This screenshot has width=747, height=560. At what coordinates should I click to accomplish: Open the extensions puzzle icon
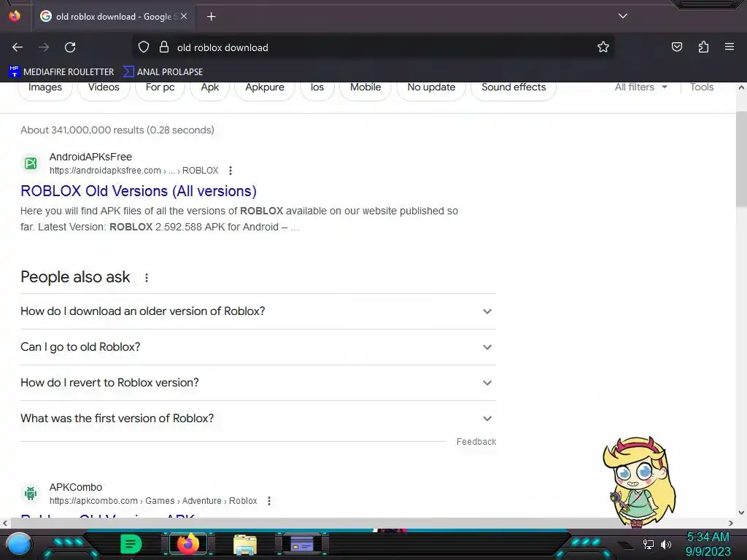(x=703, y=47)
